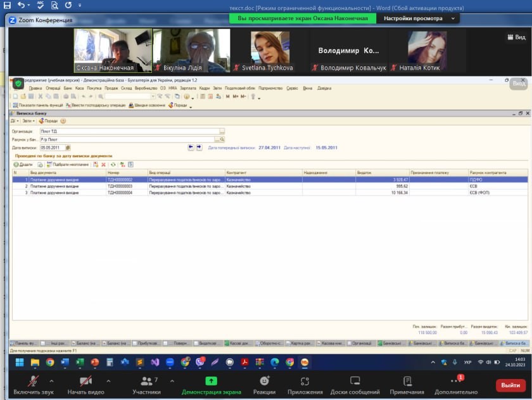Save document in Word quick access toolbar
This screenshot has width=532, height=400.
click(7, 5)
